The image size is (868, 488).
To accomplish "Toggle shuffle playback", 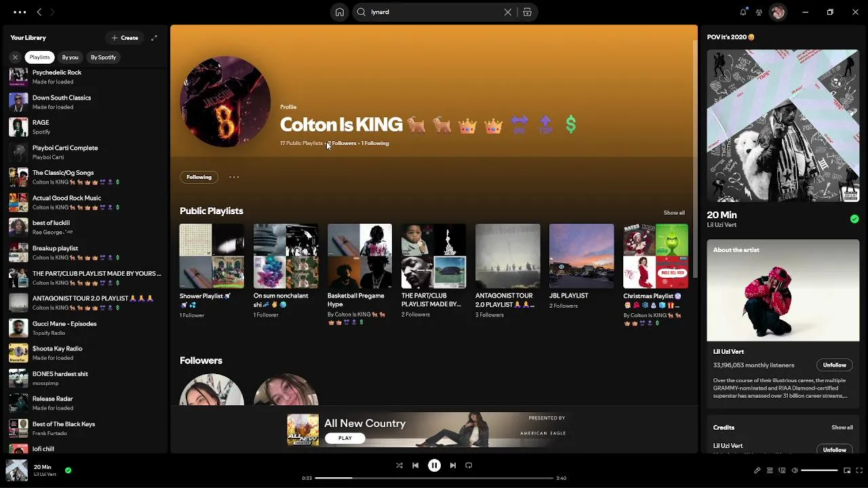I will coord(399,466).
